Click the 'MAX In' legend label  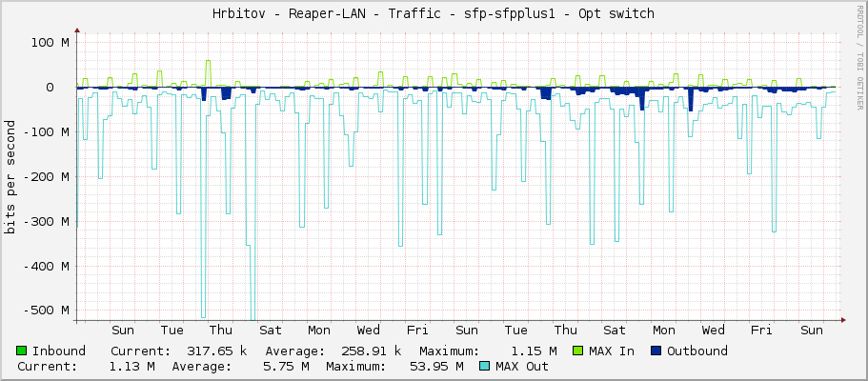[x=612, y=351]
